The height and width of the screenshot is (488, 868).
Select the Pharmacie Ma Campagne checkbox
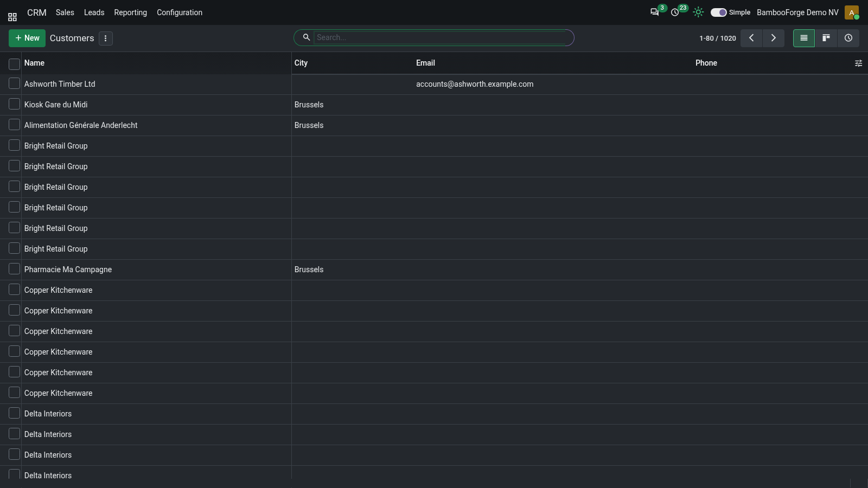(15, 269)
